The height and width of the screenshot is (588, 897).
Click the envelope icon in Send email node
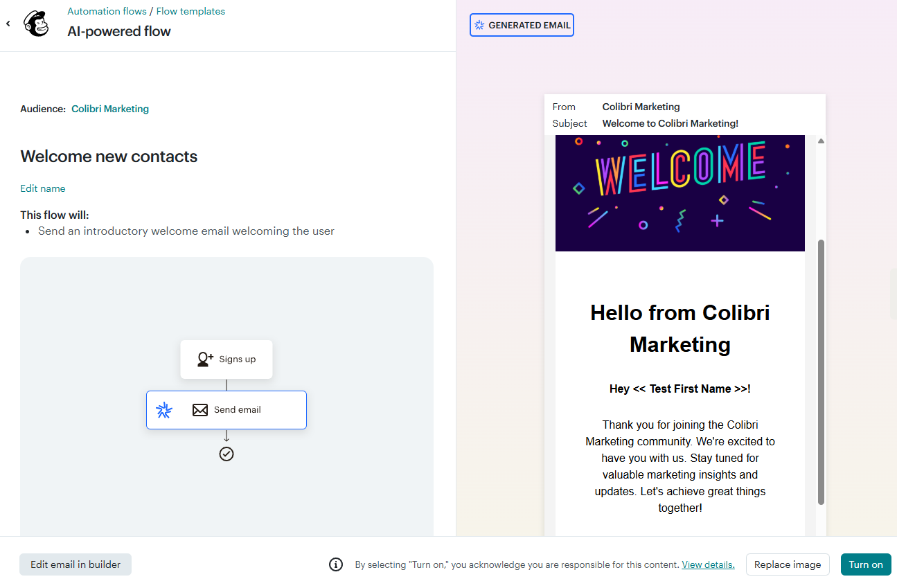[x=200, y=410]
